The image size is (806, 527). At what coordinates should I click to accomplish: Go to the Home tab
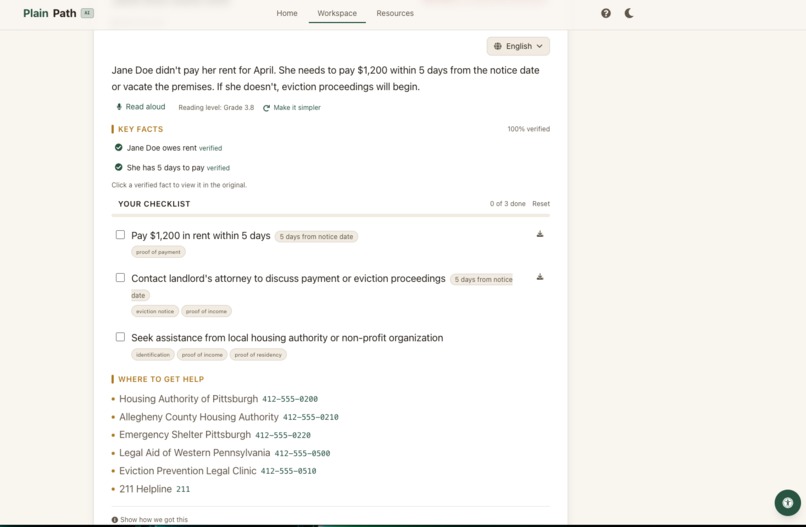click(x=287, y=13)
